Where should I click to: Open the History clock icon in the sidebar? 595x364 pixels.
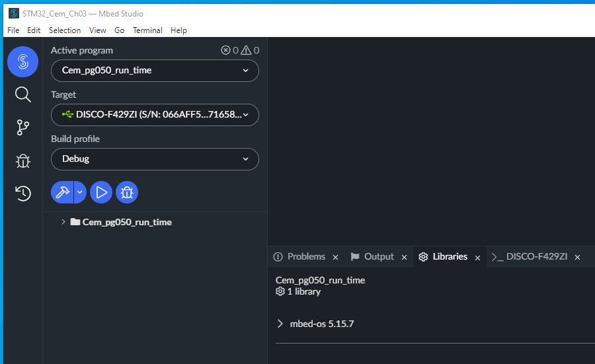pos(22,194)
